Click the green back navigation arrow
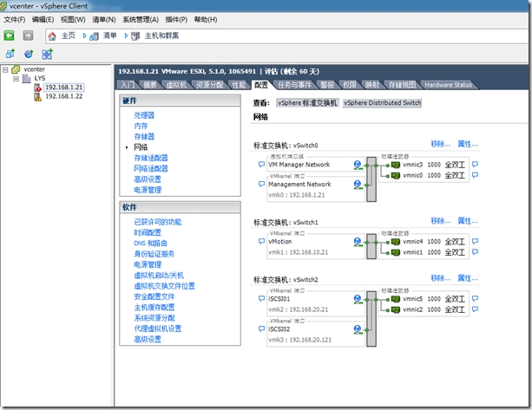This screenshot has width=532, height=410. tap(10, 36)
